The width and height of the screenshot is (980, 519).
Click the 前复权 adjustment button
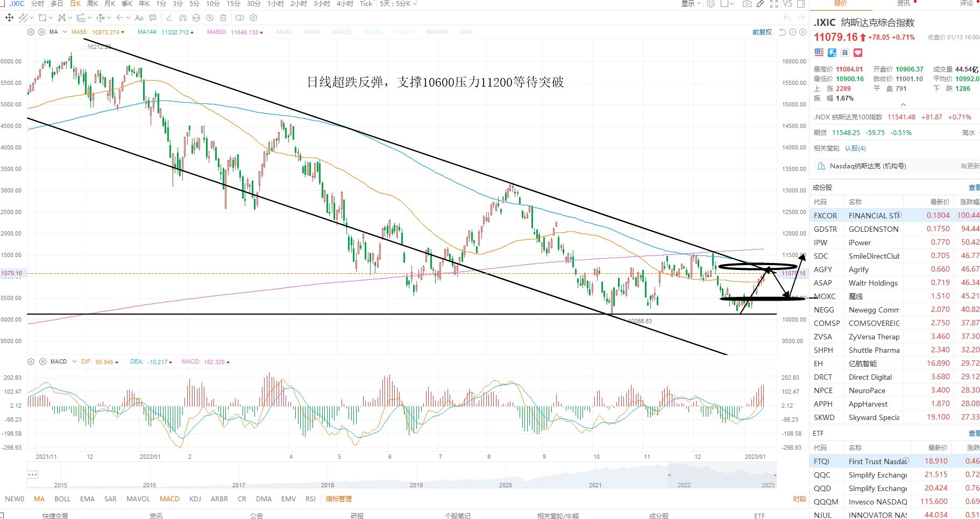click(762, 32)
